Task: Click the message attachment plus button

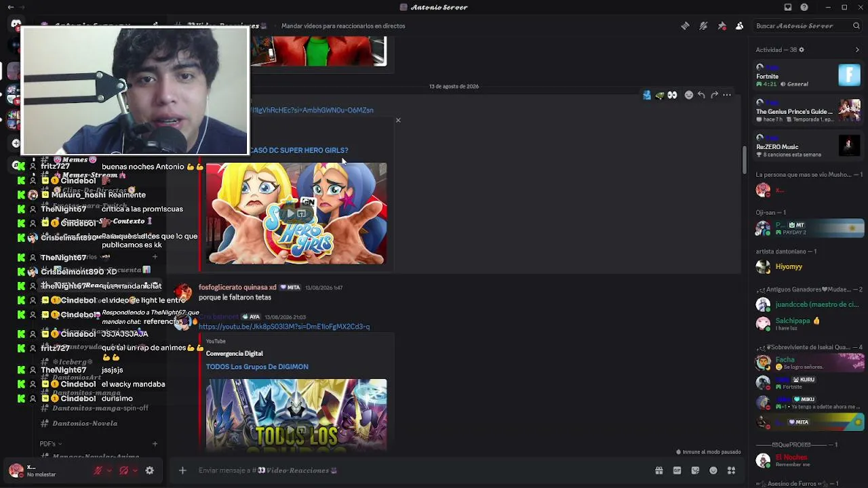Action: point(182,470)
